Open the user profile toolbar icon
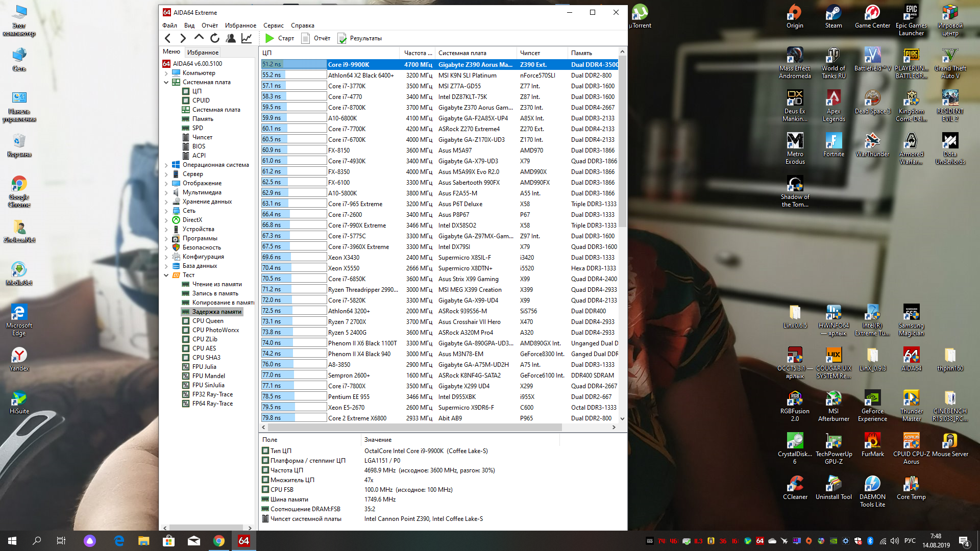Image resolution: width=980 pixels, height=551 pixels. [231, 38]
